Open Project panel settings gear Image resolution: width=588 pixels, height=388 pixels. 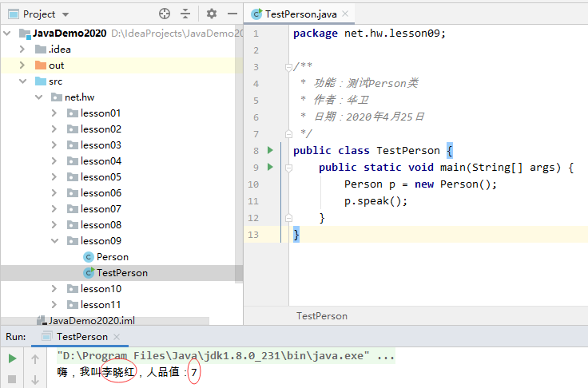click(212, 14)
